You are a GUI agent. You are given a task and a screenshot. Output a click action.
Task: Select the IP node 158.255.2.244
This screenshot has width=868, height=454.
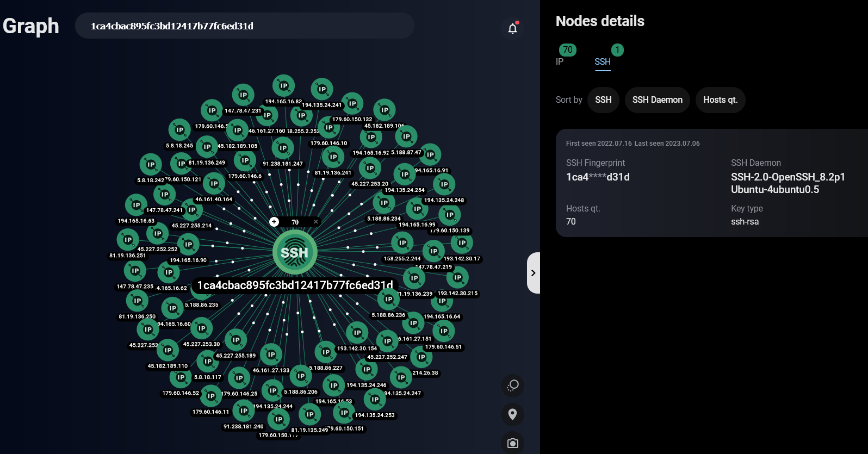[x=402, y=243]
